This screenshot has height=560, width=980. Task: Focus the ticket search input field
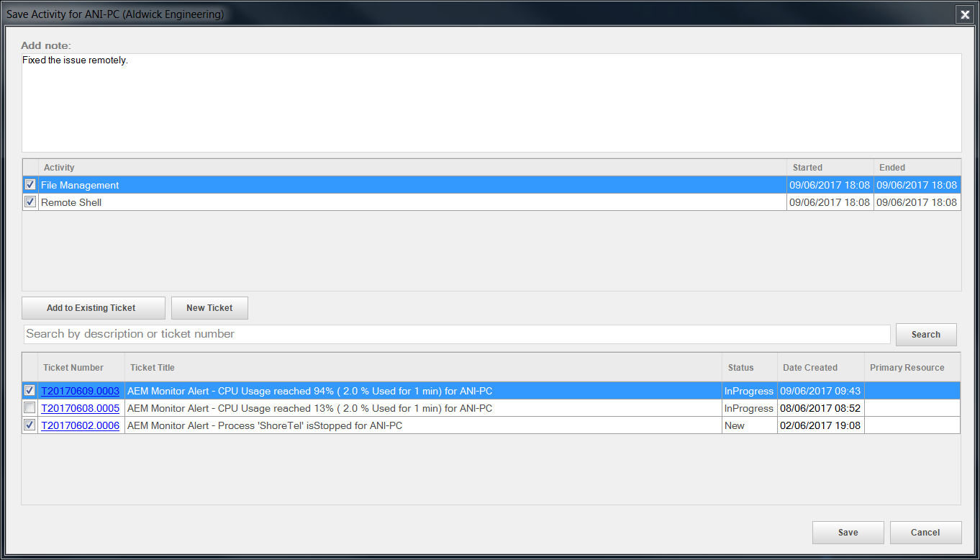pos(457,334)
